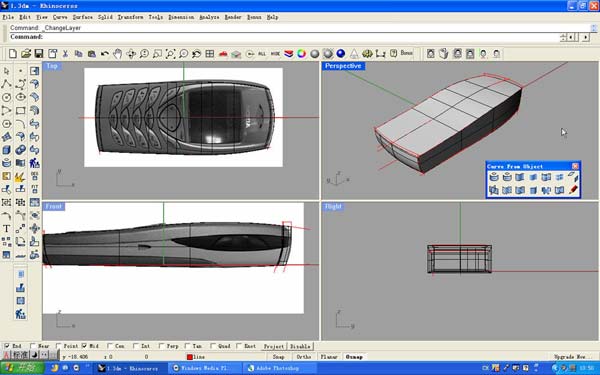Click the red pencil icon in Curve From Object

tap(573, 189)
